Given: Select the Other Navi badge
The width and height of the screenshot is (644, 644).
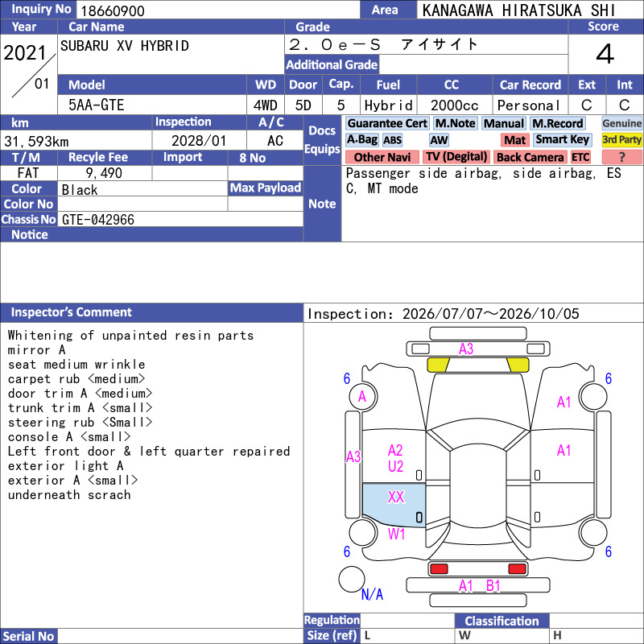Looking at the screenshot, I should (382, 157).
